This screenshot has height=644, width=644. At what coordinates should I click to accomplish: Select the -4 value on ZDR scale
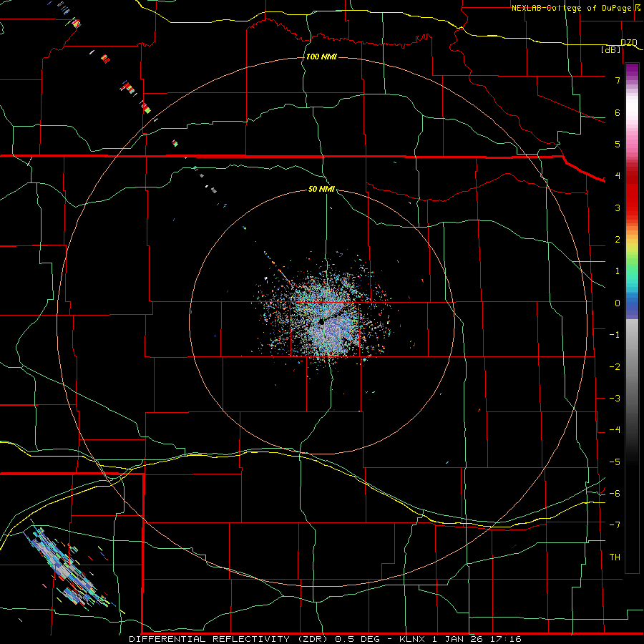pyautogui.click(x=615, y=430)
